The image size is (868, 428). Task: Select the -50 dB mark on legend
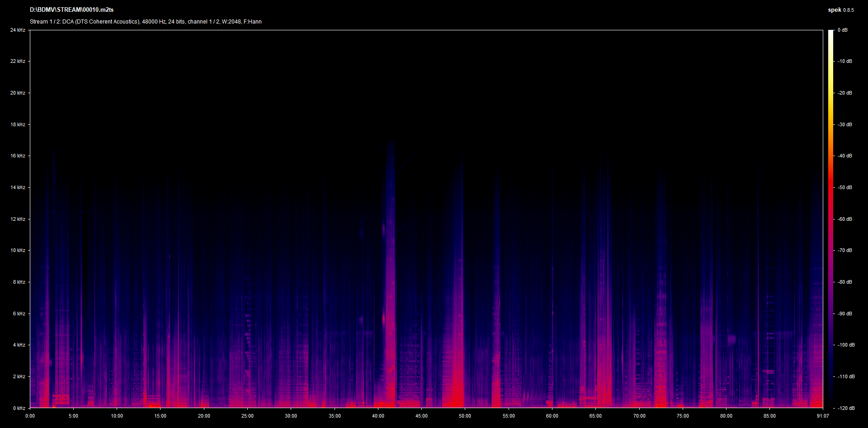(844, 187)
